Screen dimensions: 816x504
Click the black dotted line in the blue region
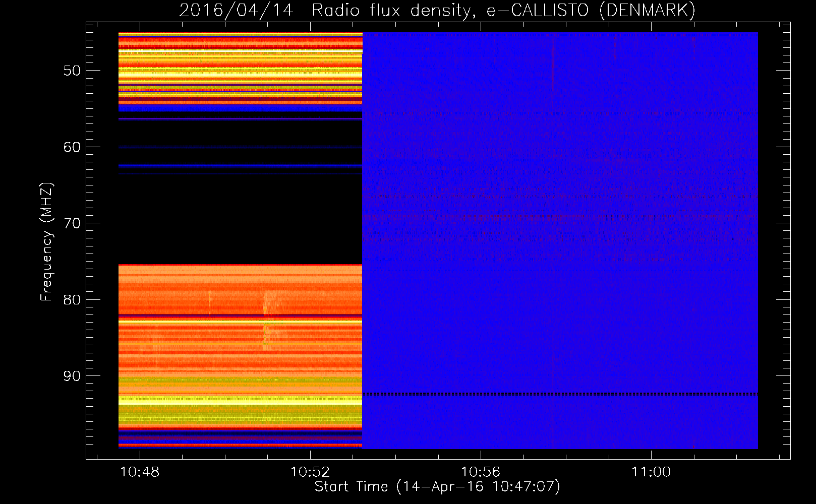click(x=560, y=394)
